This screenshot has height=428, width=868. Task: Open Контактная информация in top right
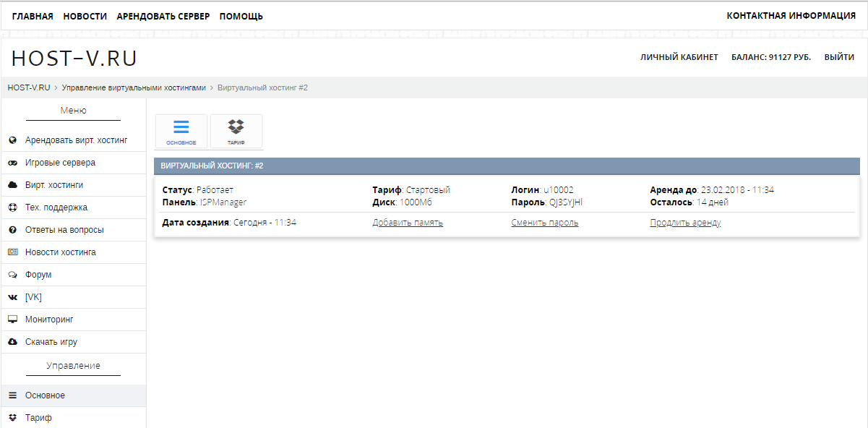click(x=791, y=16)
